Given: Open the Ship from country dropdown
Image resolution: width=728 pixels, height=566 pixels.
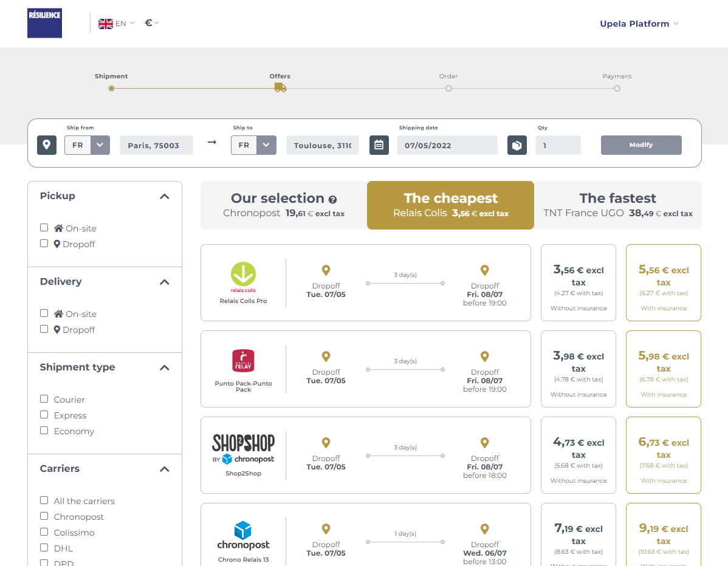Looking at the screenshot, I should tap(88, 145).
